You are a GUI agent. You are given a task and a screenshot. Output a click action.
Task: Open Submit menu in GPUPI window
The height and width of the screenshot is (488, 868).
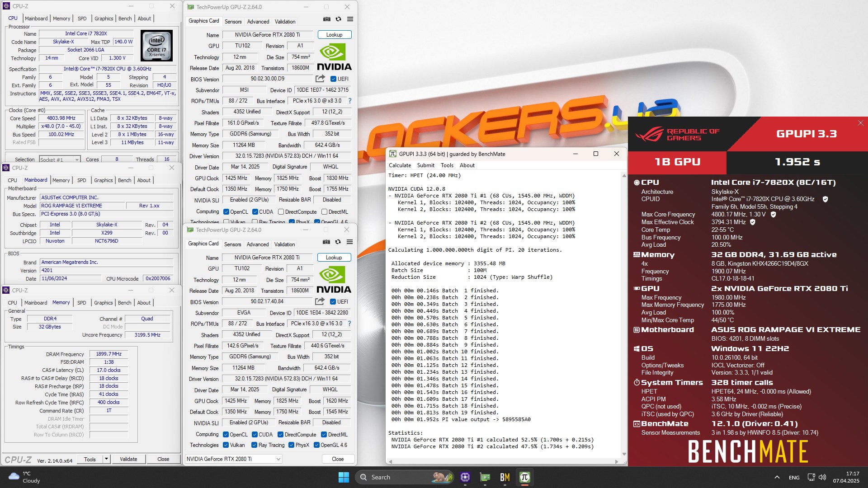pyautogui.click(x=425, y=165)
